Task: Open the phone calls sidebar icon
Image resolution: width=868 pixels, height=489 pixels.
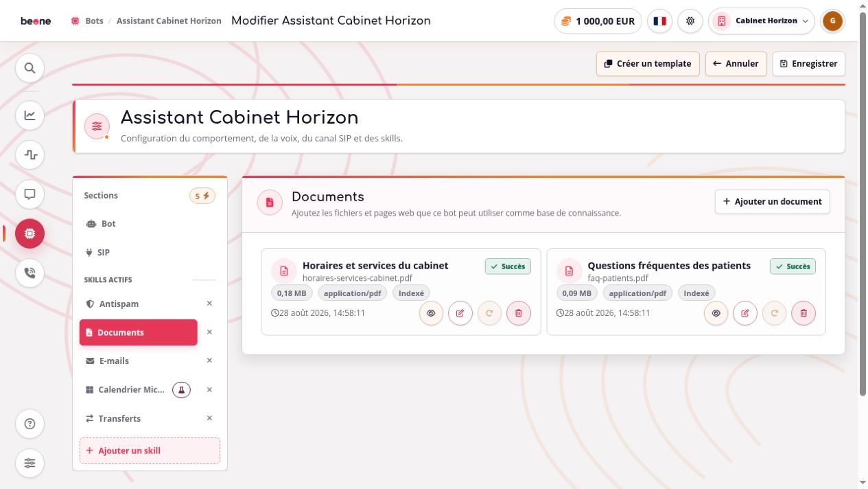Action: [30, 273]
